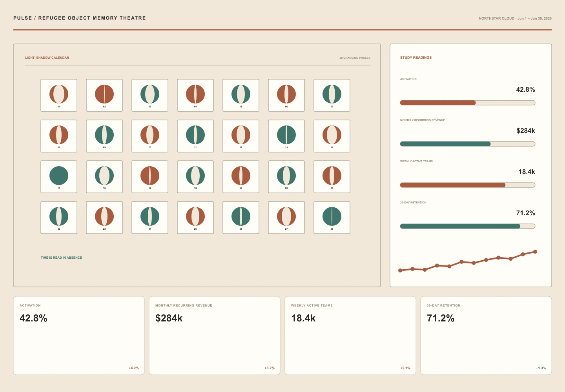The height and width of the screenshot is (392, 565).
Task: Click the 28 Changing Phases label
Action: 355,58
